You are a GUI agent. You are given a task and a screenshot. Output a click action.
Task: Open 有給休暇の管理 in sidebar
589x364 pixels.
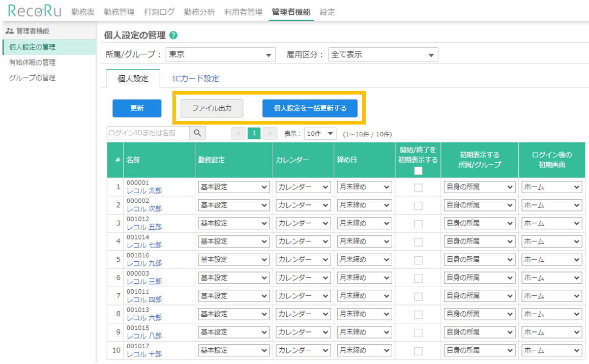tap(33, 63)
